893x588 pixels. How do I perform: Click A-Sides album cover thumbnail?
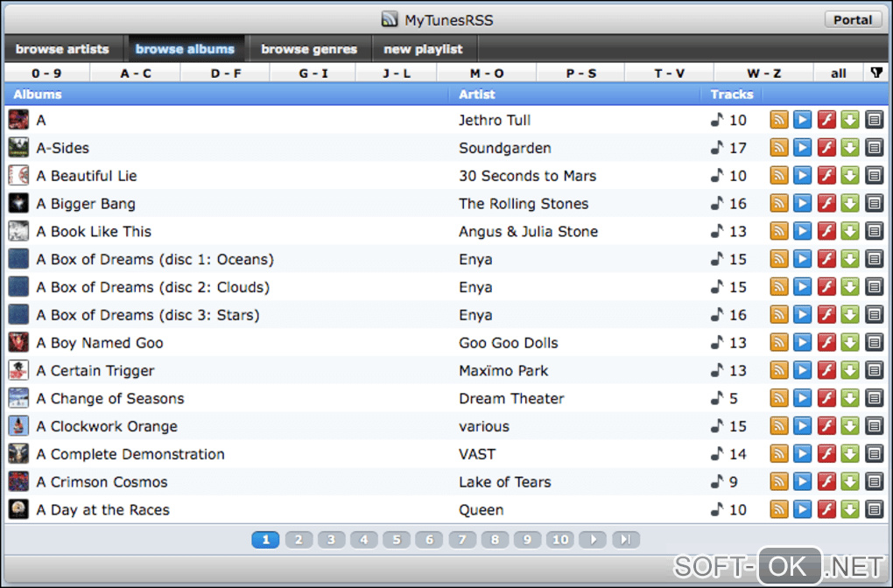click(x=18, y=147)
